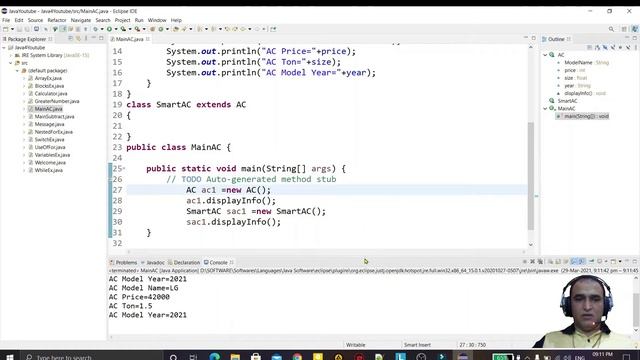The width and height of the screenshot is (640, 360).
Task: Click the toolbar Search flashlight icon
Action: point(184,29)
